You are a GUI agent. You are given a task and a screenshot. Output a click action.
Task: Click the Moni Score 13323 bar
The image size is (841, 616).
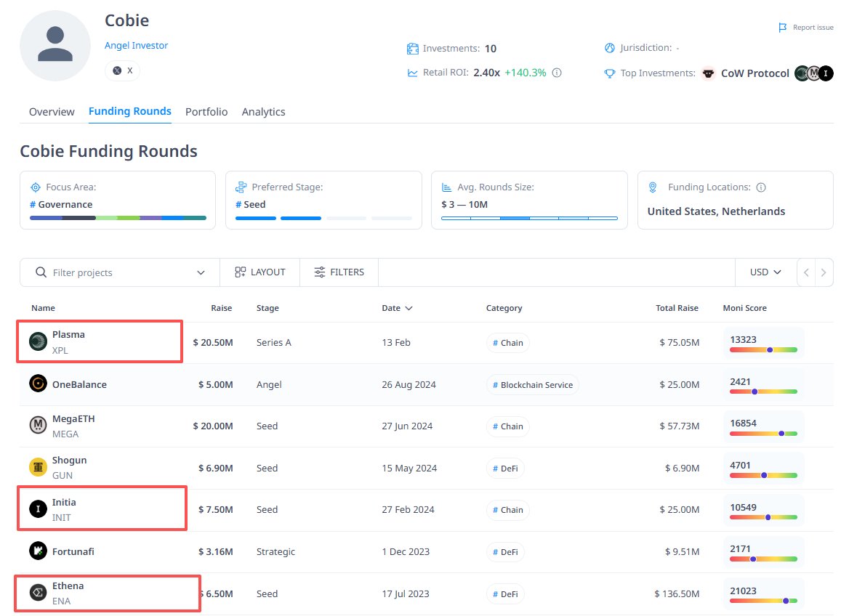tap(763, 349)
